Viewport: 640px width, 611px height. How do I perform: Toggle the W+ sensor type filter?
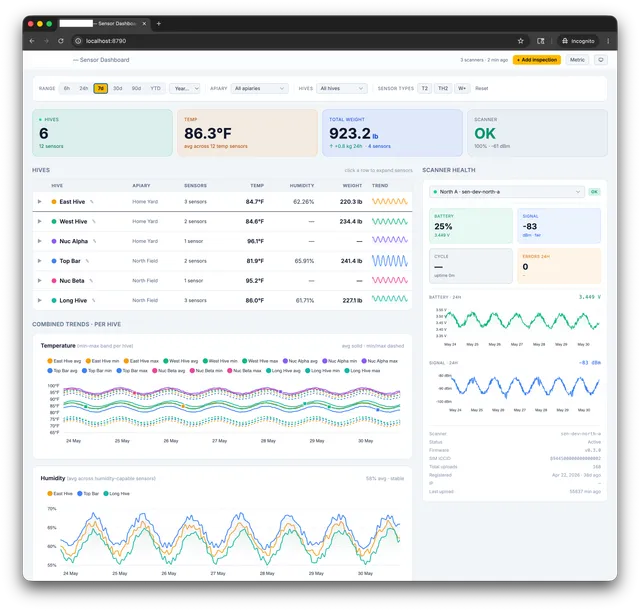(462, 88)
